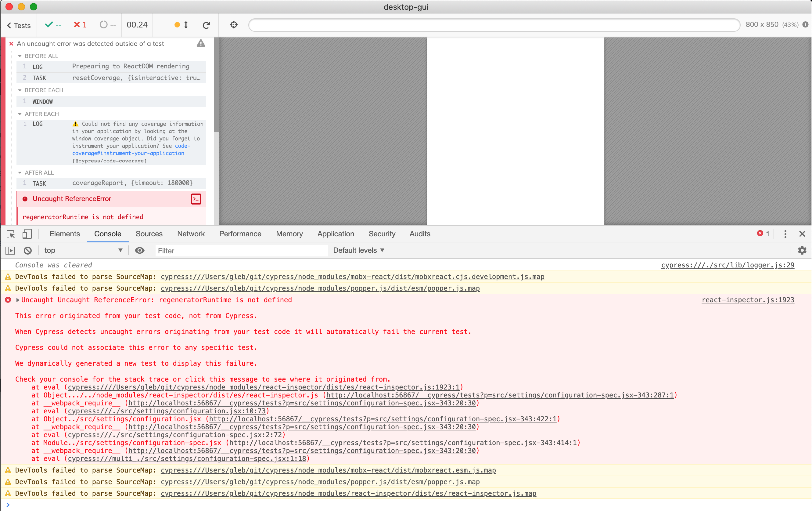812x511 pixels.
Task: Expand the Uncaught ReferenceError console entry
Action: pyautogui.click(x=18, y=300)
